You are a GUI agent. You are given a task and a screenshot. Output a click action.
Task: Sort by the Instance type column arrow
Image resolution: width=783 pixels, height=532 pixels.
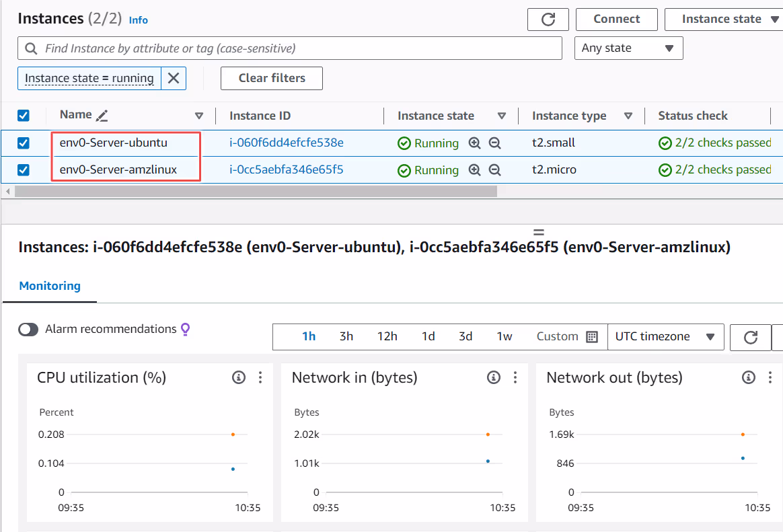pyautogui.click(x=628, y=116)
